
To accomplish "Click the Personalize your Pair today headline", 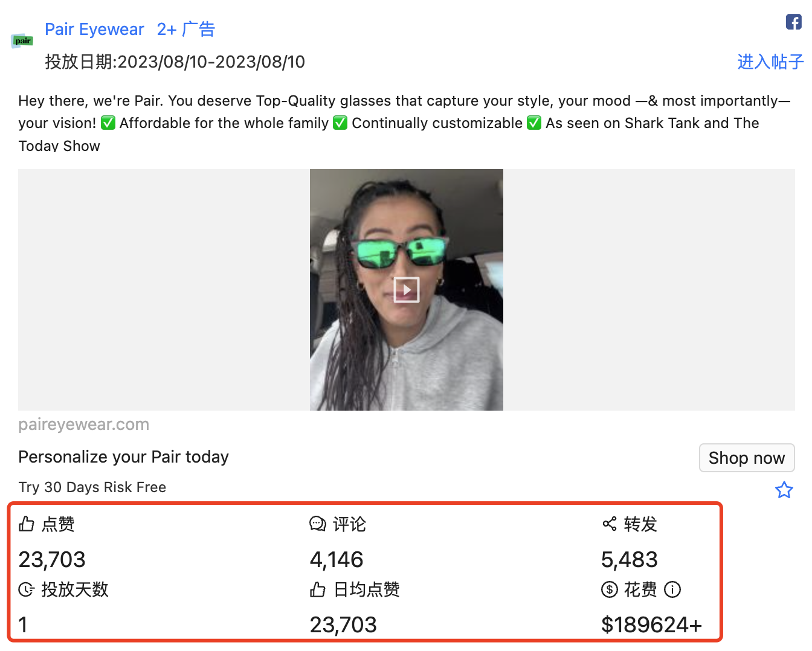I will pos(123,457).
